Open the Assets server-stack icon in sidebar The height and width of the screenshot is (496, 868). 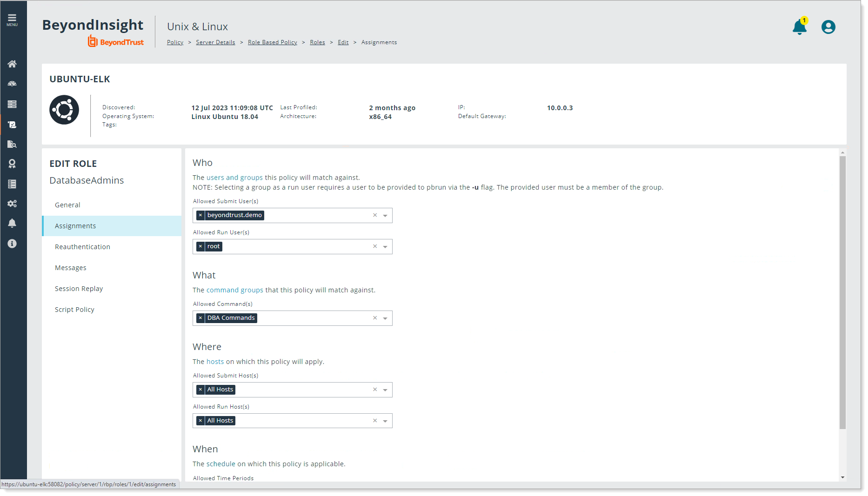pos(12,104)
